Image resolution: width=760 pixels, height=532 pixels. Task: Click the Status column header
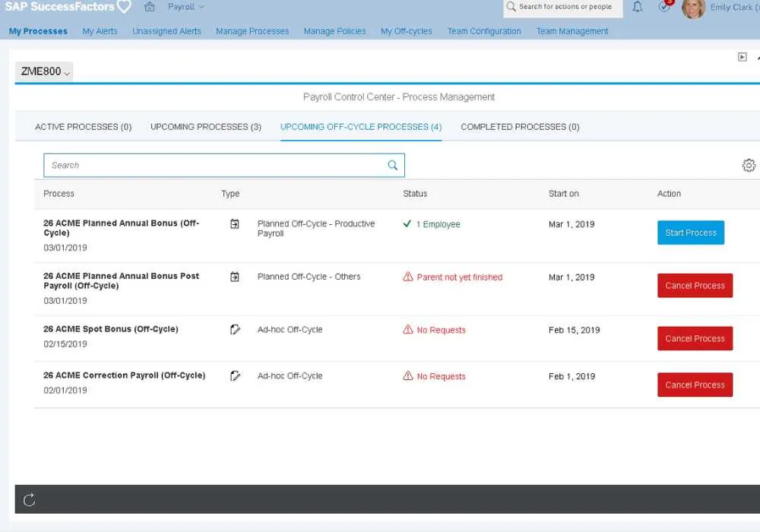415,194
